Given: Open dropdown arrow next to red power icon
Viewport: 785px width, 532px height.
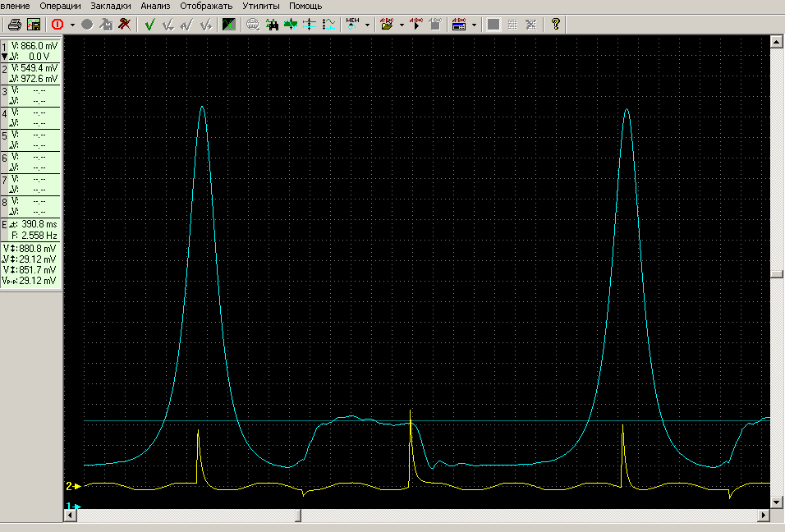Looking at the screenshot, I should point(72,25).
